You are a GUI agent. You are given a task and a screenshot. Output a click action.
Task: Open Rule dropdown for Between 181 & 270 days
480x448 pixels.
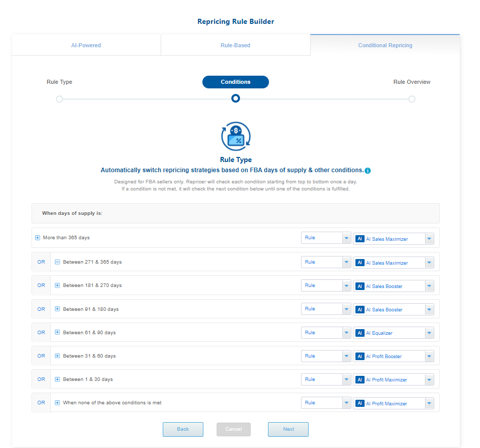coord(326,285)
